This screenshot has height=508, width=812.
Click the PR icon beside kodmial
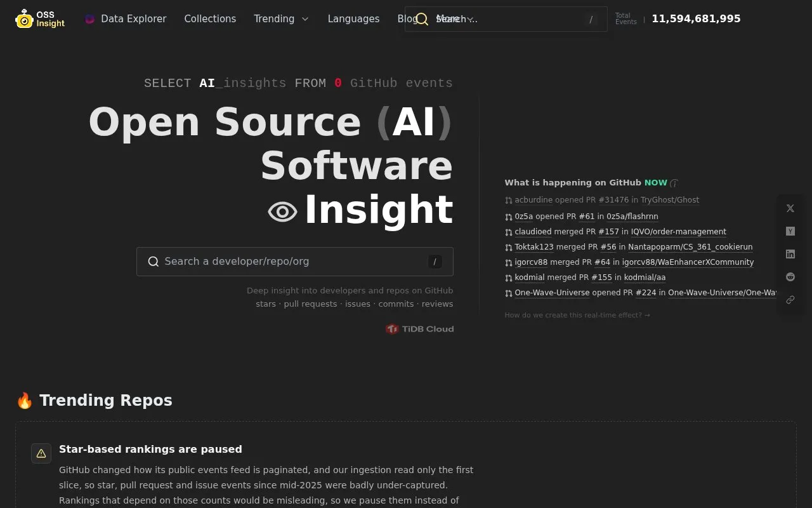pos(508,278)
